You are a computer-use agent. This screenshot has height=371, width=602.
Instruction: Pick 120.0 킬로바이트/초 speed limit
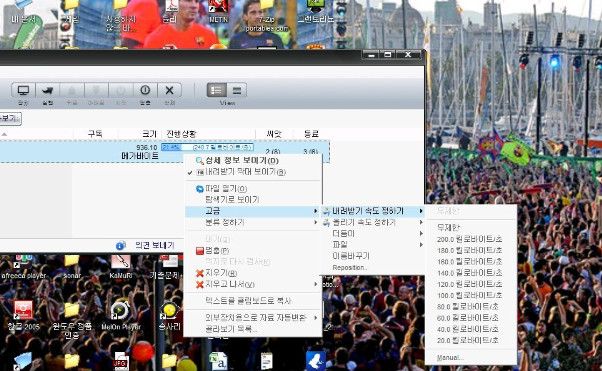pos(471,284)
